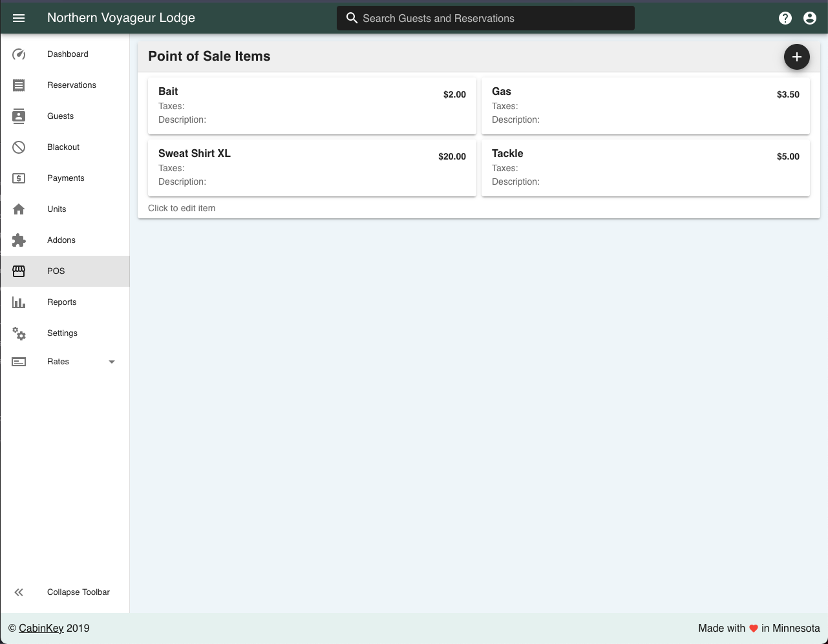Edit the Sweat Shirt XL item
The image size is (828, 644).
(x=312, y=168)
